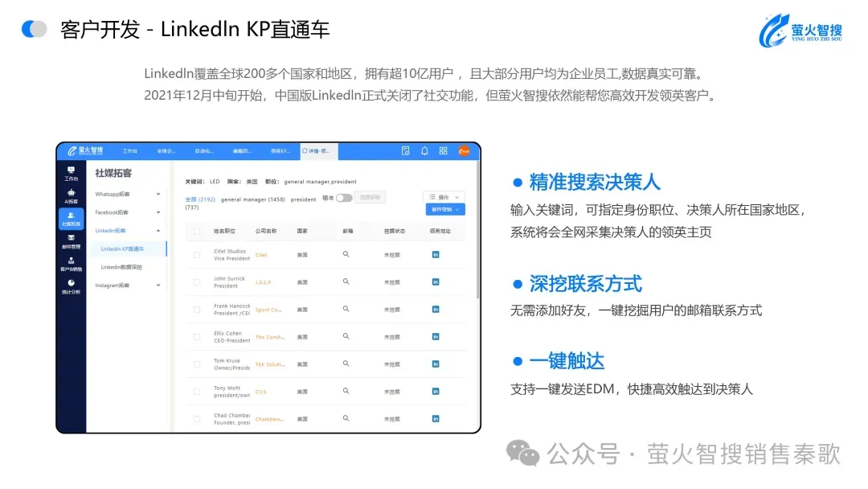The height and width of the screenshot is (489, 868).
Task: Click the table's vertical scrollbar
Action: point(477,230)
